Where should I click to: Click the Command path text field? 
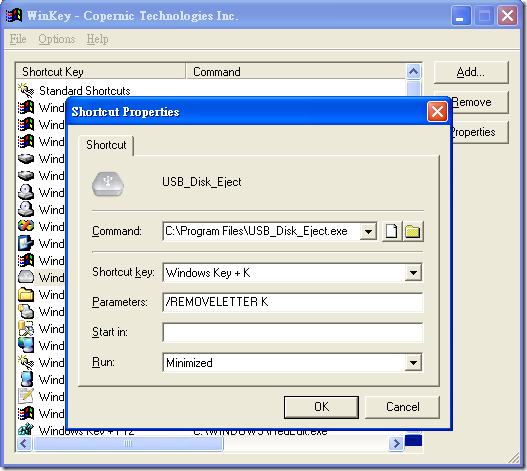coord(261,231)
